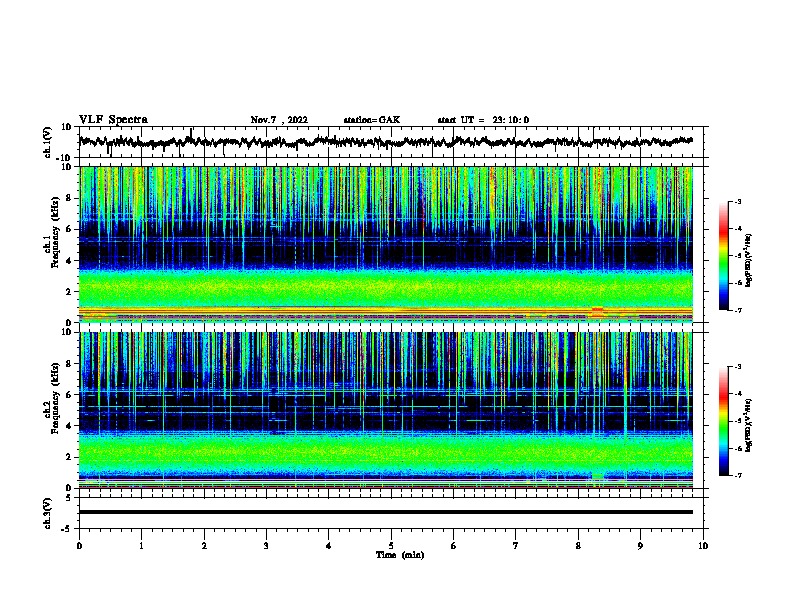The height and width of the screenshot is (612, 792).
Task: Click time axis tick label "4"
Action: click(329, 546)
